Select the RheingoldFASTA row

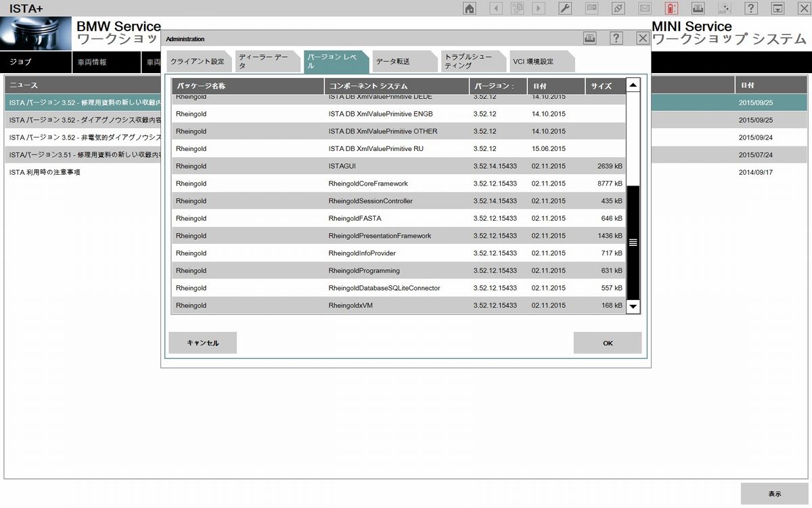399,218
